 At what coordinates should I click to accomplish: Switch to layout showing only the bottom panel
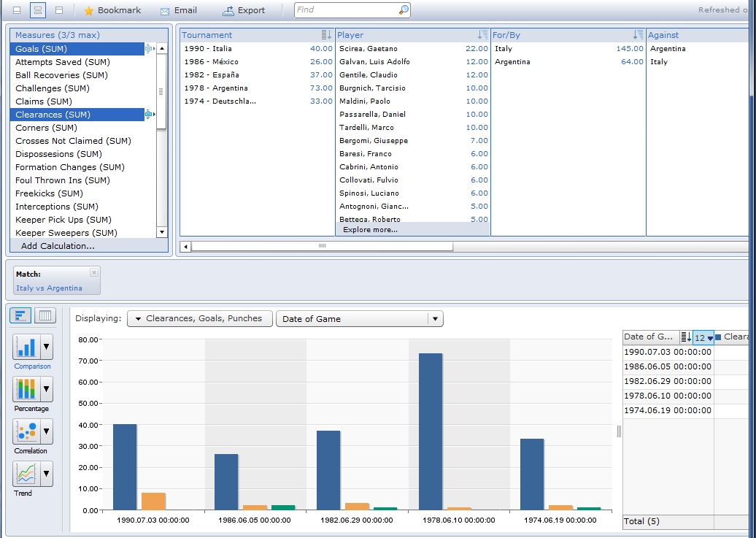point(59,10)
